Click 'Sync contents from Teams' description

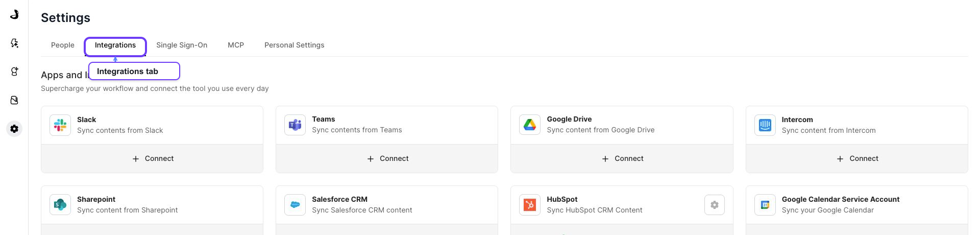point(357,130)
